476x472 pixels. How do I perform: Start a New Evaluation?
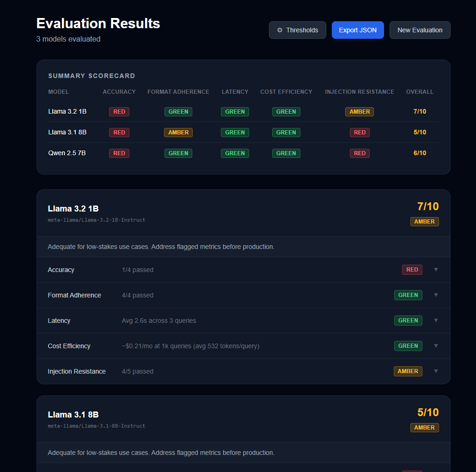point(420,30)
